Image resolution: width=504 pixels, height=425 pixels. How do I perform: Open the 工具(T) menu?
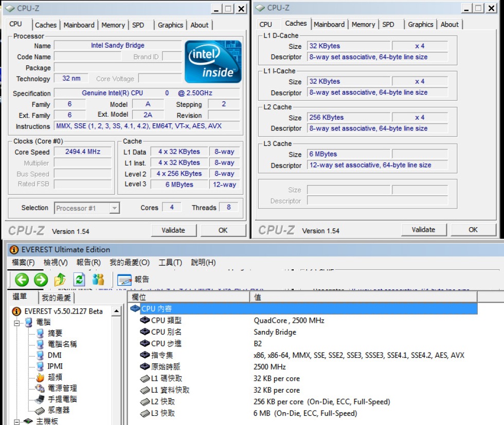[170, 263]
